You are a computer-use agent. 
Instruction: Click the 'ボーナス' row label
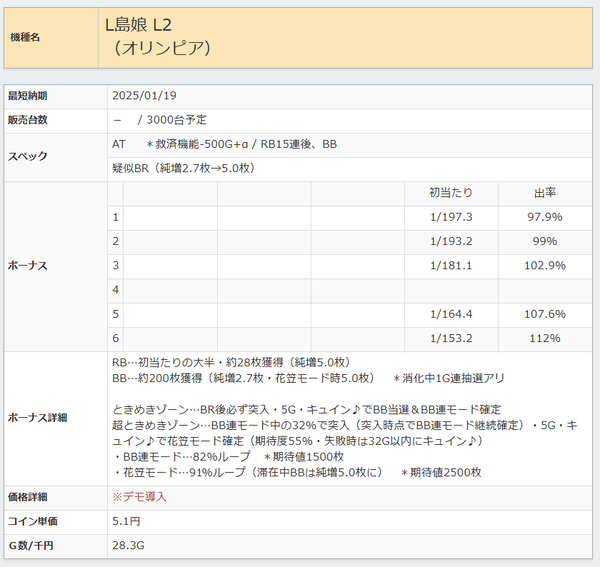tap(28, 266)
